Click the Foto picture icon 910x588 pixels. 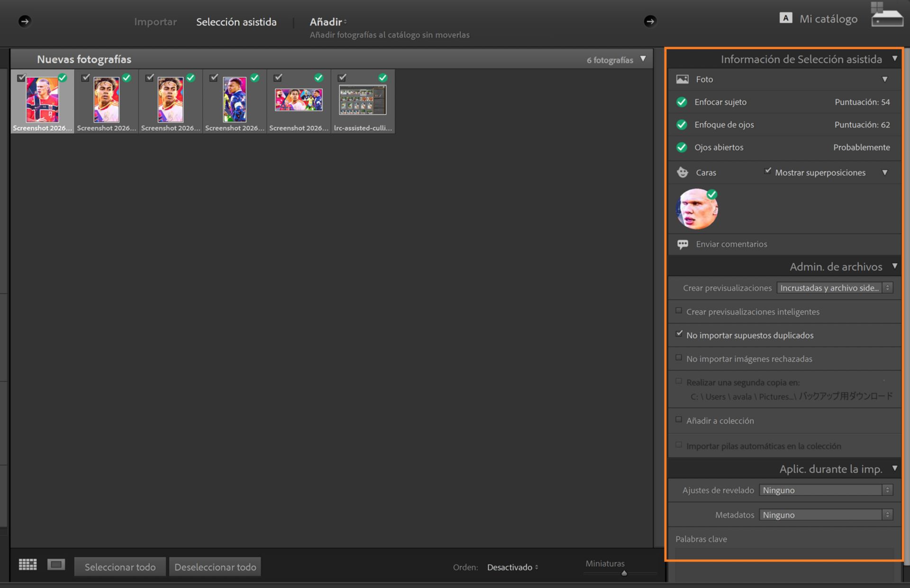[x=682, y=79]
